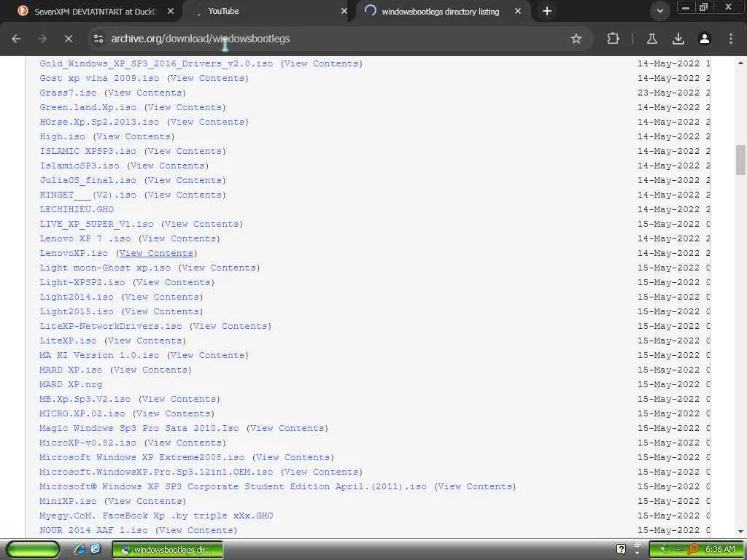
Task: View Contents of Light2015.iso
Action: click(162, 311)
